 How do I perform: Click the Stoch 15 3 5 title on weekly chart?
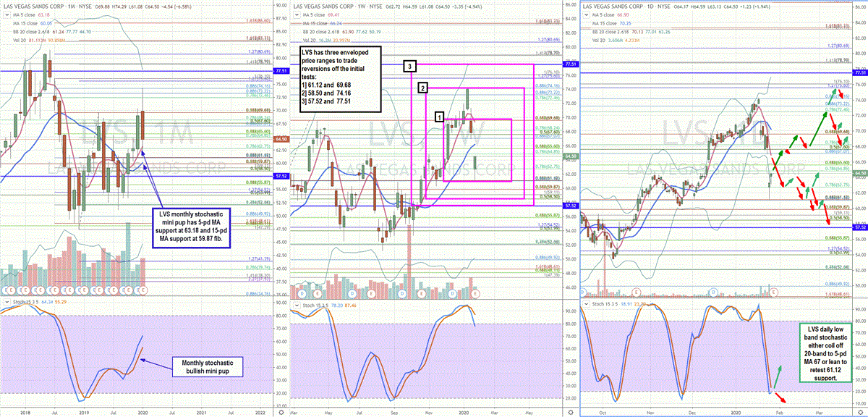[x=314, y=305]
